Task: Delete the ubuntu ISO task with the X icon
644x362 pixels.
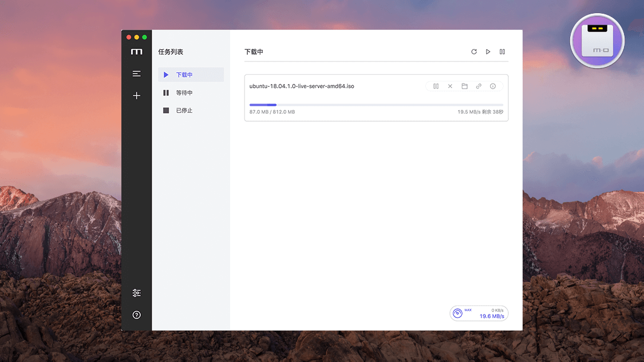Action: pyautogui.click(x=450, y=86)
